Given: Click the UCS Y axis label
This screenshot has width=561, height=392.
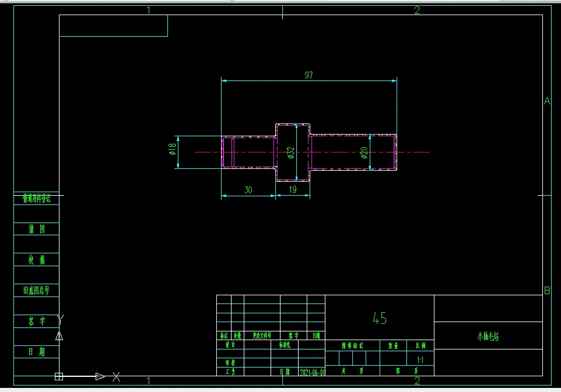Looking at the screenshot, I should point(61,319).
